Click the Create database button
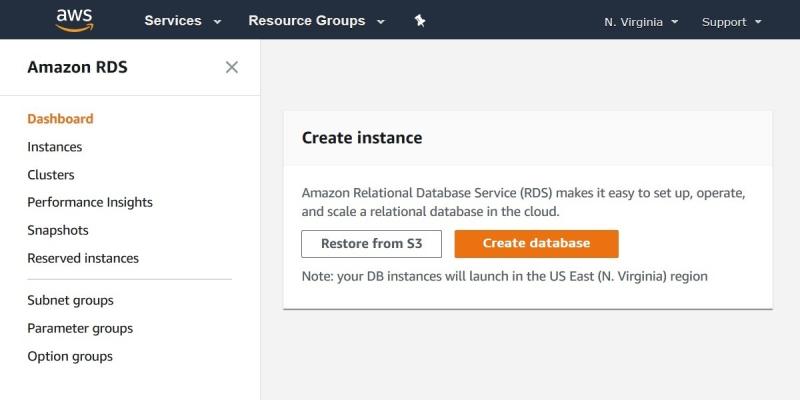Image resolution: width=800 pixels, height=400 pixels. coord(536,243)
